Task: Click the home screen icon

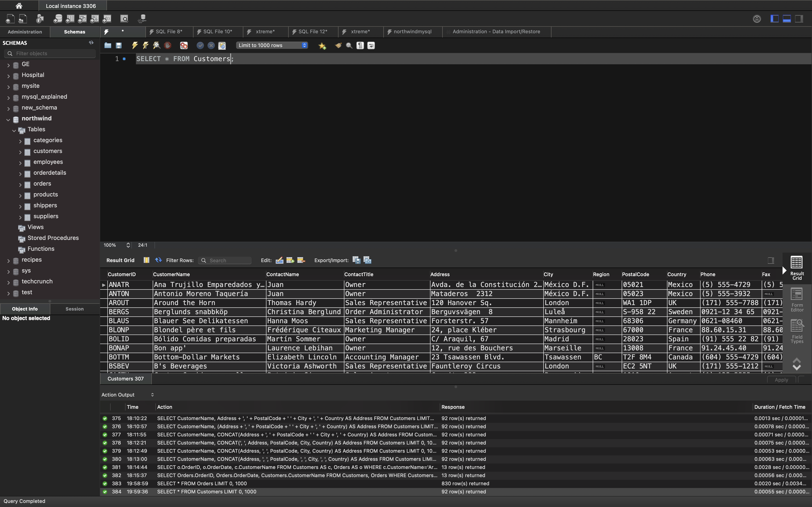Action: tap(19, 6)
